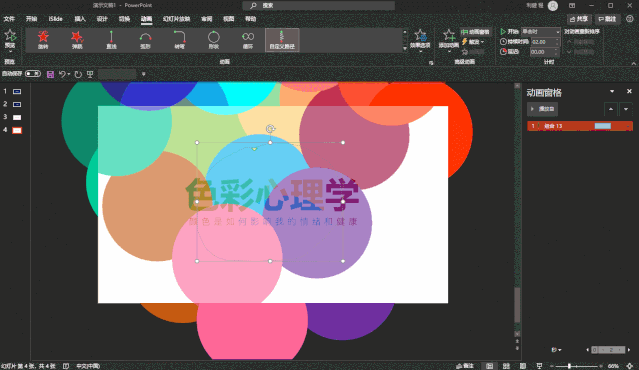639x370 pixels.
Task: Open the ribbon display options icon
Action: (572, 5)
